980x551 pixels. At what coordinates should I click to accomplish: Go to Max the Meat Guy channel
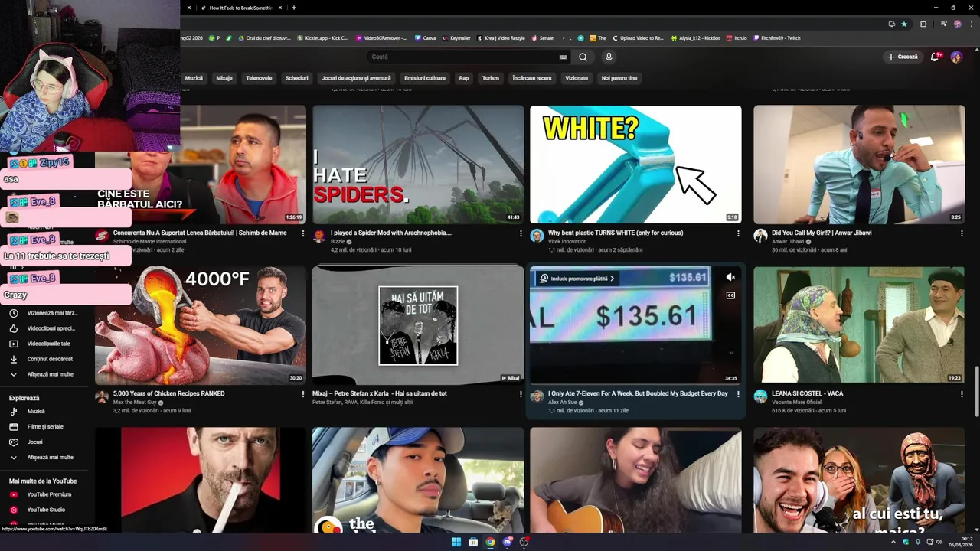pyautogui.click(x=135, y=403)
